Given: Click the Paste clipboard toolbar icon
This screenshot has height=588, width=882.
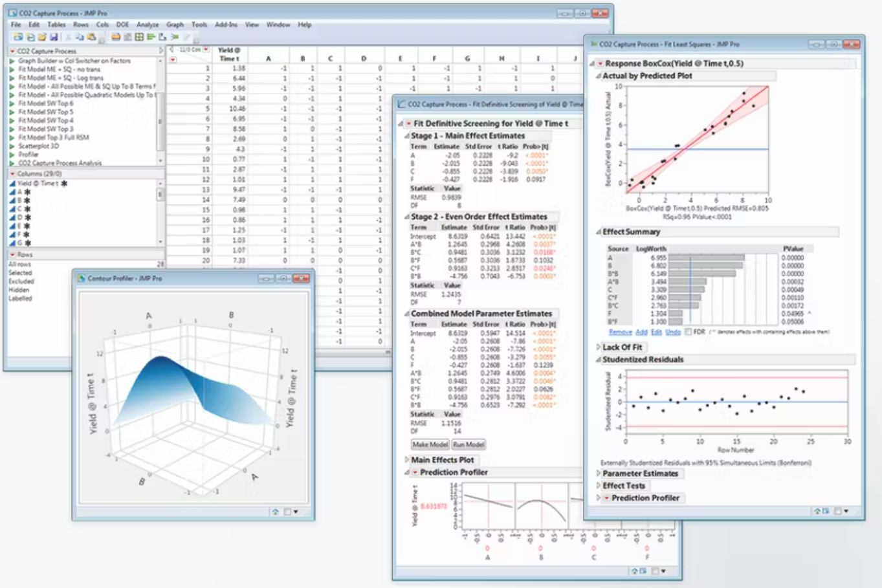Looking at the screenshot, I should (x=91, y=37).
